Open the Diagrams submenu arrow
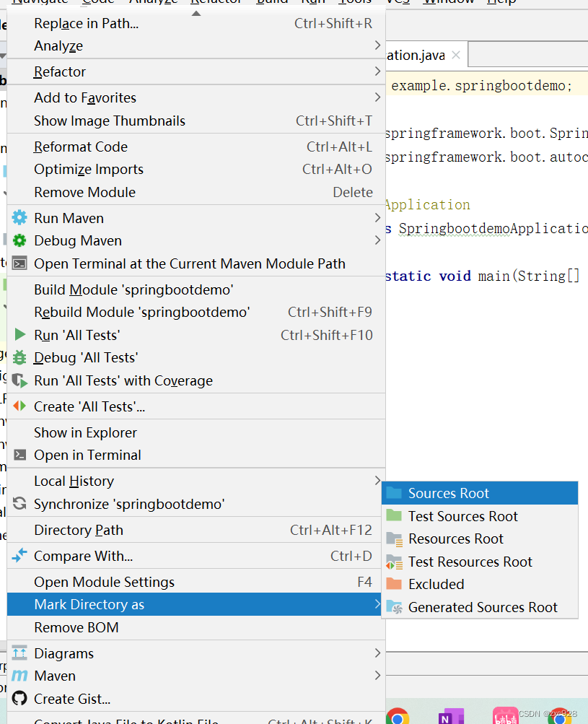Viewport: 588px width, 724px height. [x=377, y=653]
